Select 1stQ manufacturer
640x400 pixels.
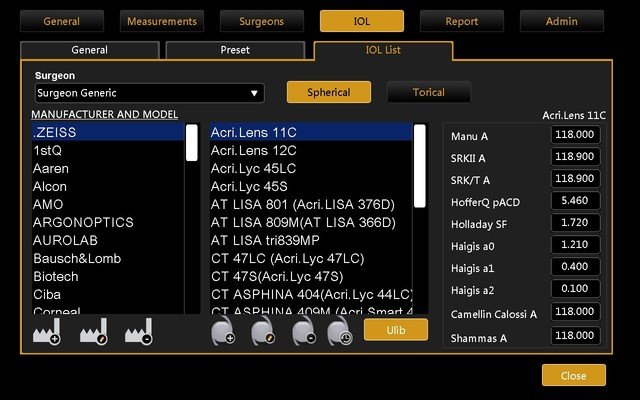(x=108, y=151)
